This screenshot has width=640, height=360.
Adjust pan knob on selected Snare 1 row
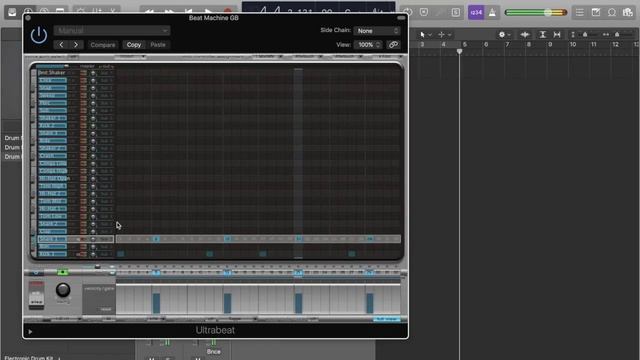93,239
